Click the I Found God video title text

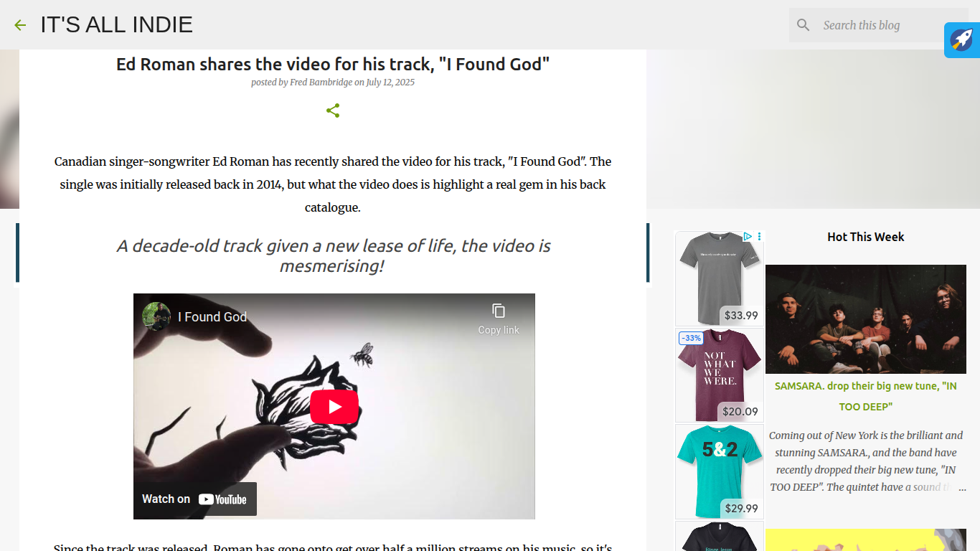pyautogui.click(x=212, y=316)
